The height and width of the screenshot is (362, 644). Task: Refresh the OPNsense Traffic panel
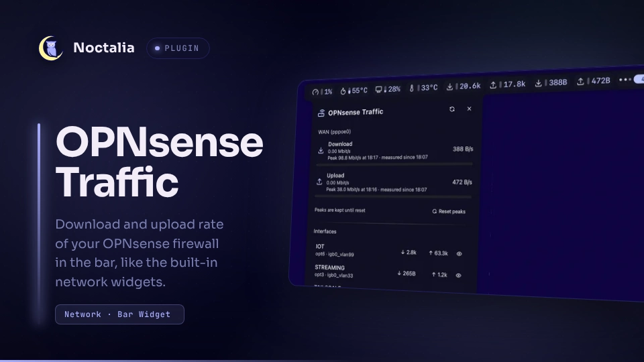(451, 109)
